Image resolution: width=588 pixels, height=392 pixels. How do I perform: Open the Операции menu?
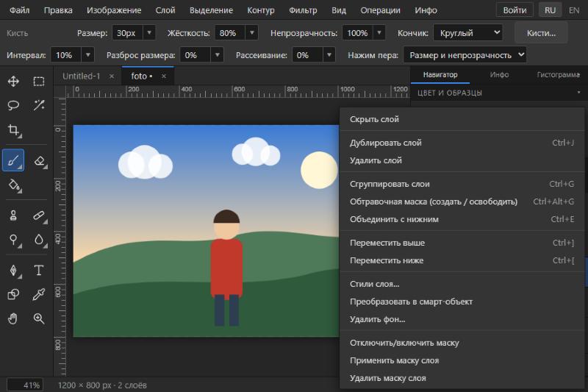[380, 10]
